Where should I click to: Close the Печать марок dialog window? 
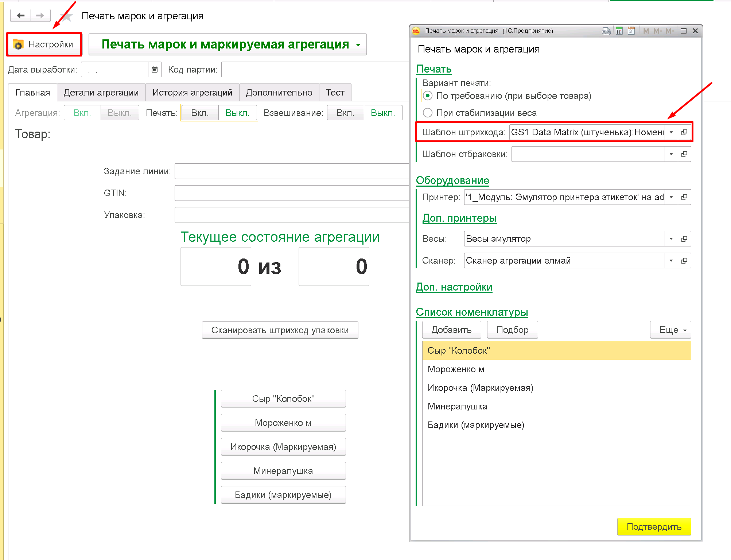[x=695, y=31]
